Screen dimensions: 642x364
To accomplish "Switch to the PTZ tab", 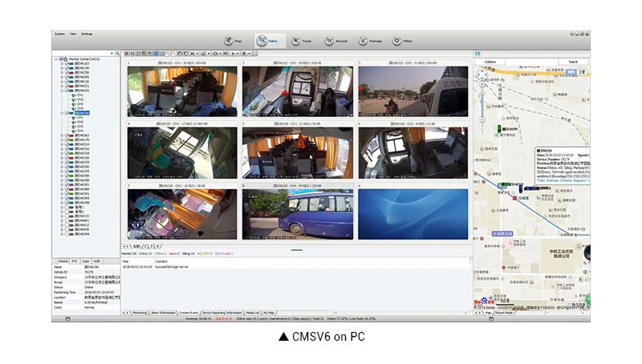I will [75, 261].
